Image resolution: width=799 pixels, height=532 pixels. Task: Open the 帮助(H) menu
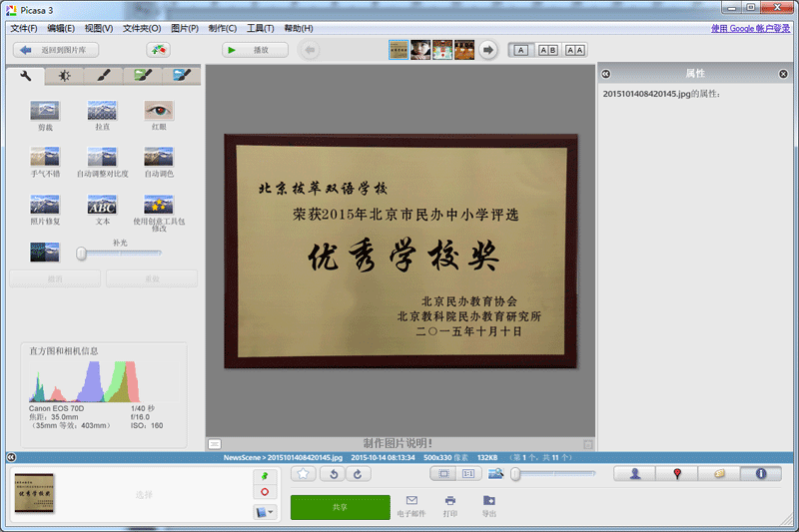coord(299,29)
